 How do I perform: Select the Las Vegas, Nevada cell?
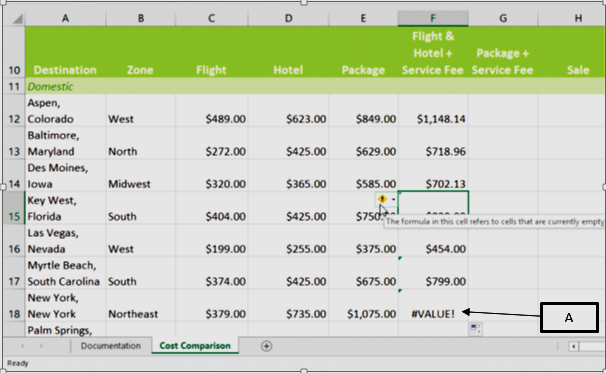tap(65, 240)
